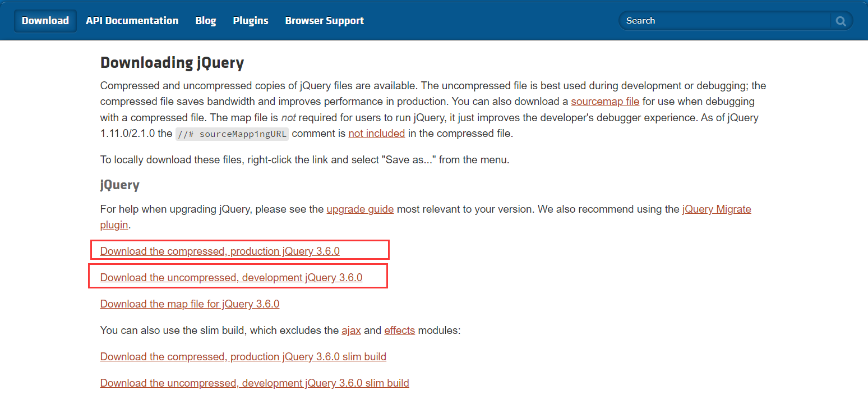This screenshot has width=868, height=399.
Task: Click the 'Downloading jQuery' heading
Action: pyautogui.click(x=172, y=63)
